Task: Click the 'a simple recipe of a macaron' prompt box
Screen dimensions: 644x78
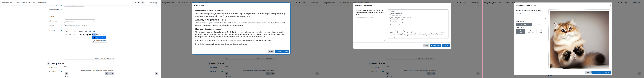Action: pos(370,29)
